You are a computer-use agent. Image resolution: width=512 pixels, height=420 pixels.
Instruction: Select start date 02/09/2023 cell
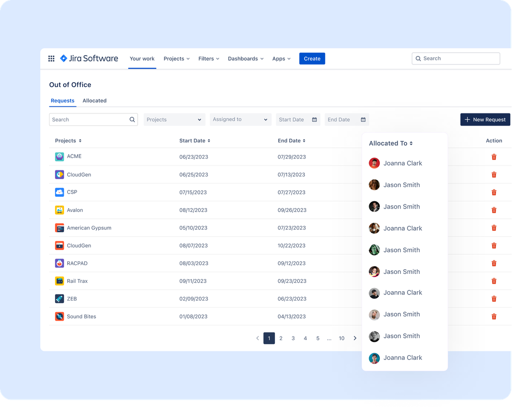click(194, 299)
